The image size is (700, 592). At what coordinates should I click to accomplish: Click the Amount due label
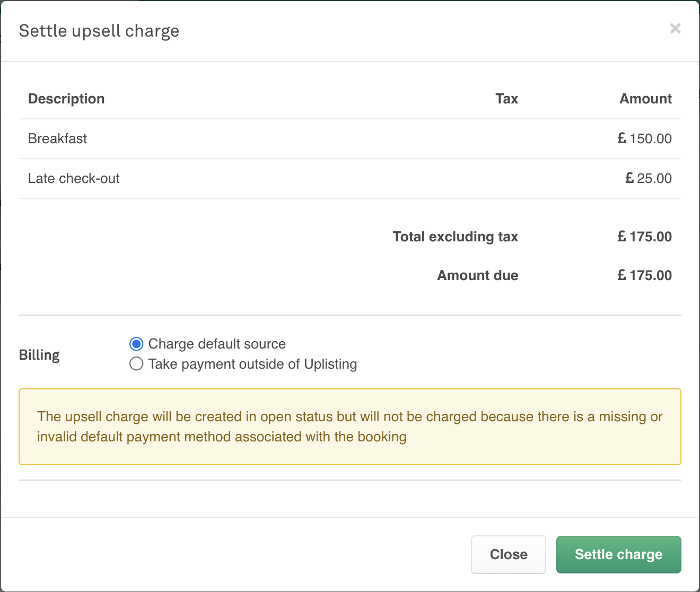[x=477, y=276]
